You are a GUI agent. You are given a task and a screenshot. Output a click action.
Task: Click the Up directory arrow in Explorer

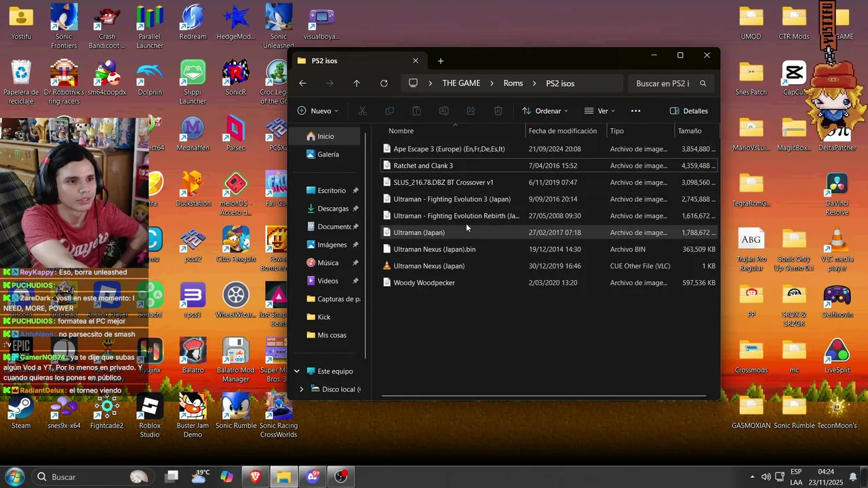click(x=357, y=83)
